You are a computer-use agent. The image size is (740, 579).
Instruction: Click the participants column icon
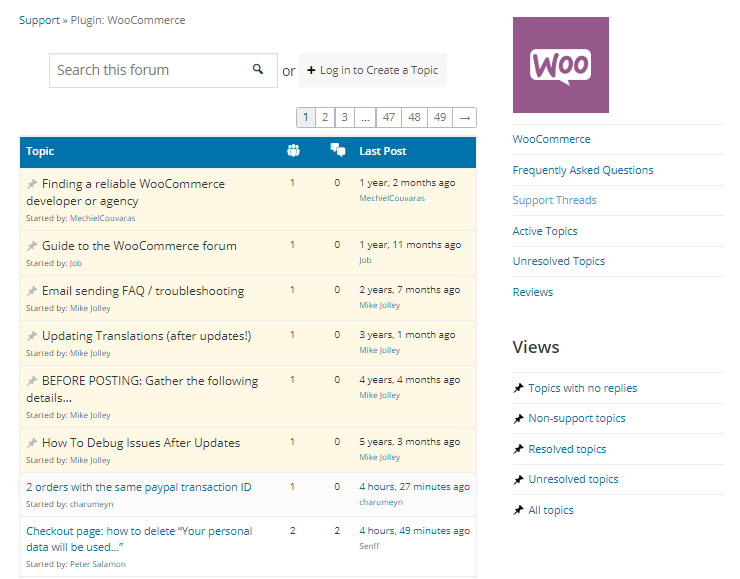(x=294, y=151)
